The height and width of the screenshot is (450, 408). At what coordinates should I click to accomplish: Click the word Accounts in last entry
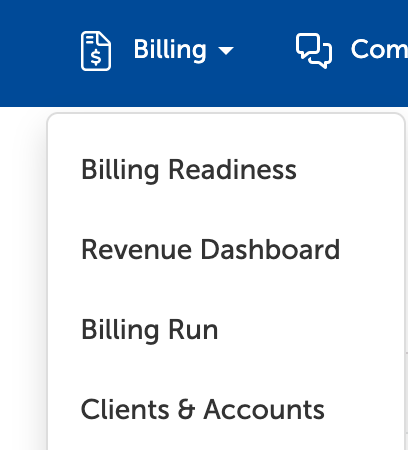tap(264, 410)
